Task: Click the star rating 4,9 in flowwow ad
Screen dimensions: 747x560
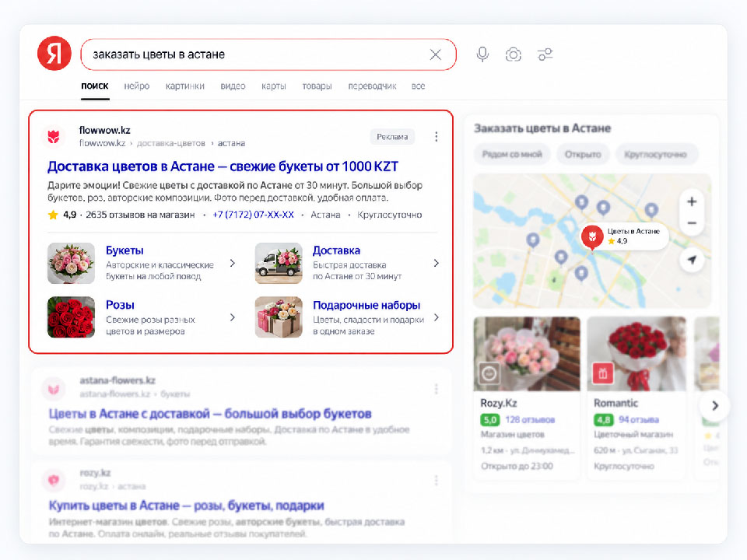Action: (62, 215)
